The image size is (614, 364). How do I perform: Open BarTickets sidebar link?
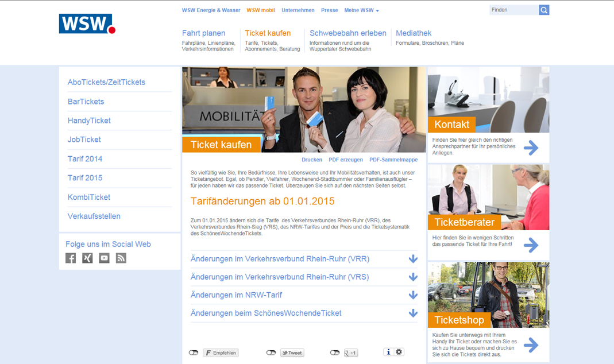(x=86, y=102)
